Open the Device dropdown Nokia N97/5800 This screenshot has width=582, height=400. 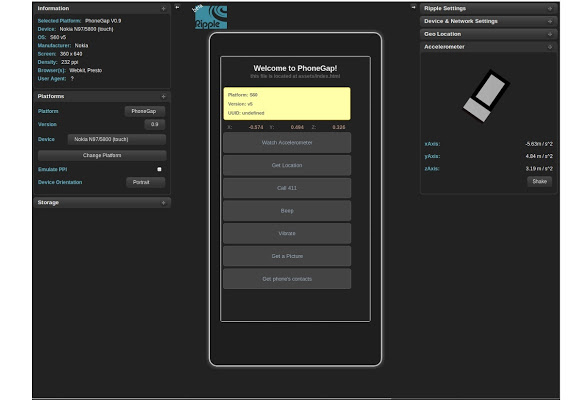[117, 140]
